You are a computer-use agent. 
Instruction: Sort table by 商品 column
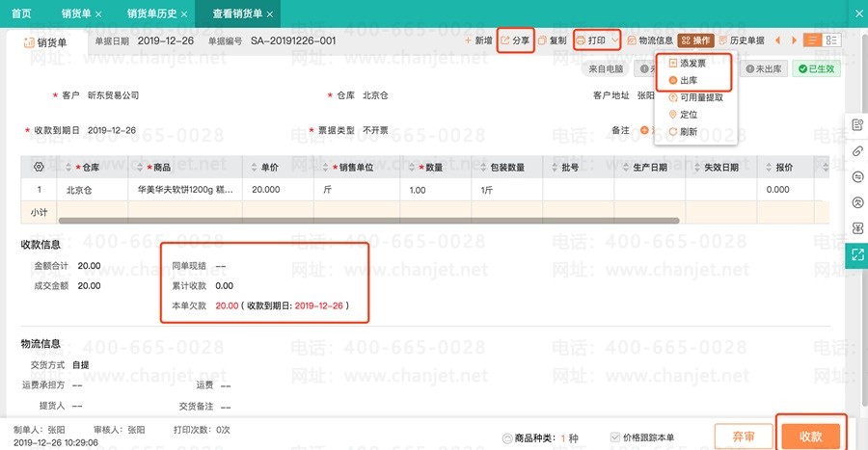[x=140, y=167]
